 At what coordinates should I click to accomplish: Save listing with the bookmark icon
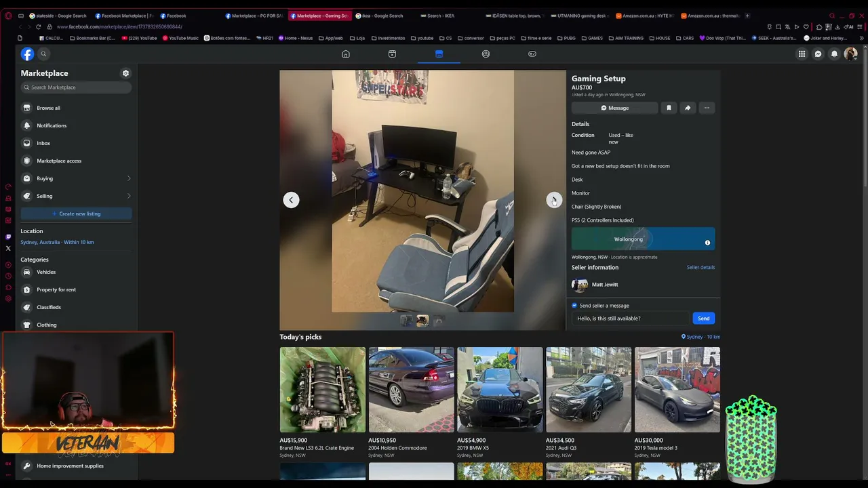(669, 108)
